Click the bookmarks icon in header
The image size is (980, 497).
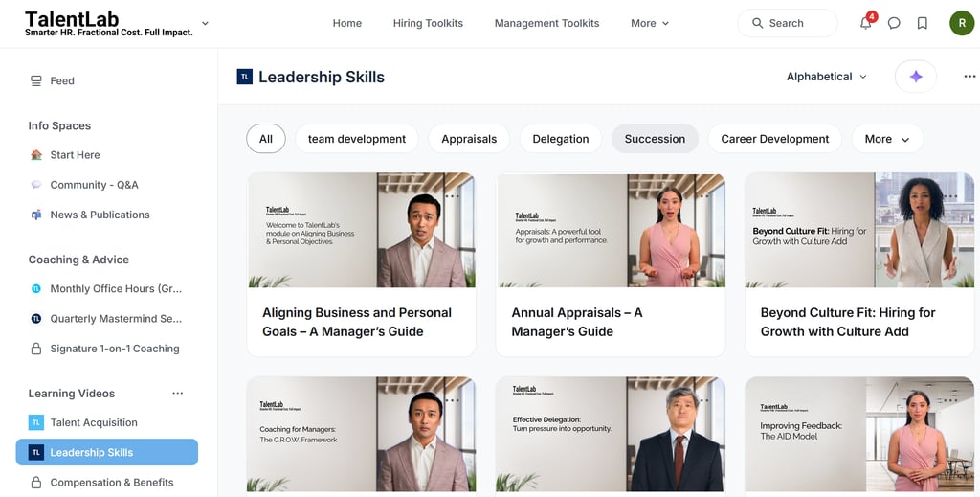pos(923,23)
